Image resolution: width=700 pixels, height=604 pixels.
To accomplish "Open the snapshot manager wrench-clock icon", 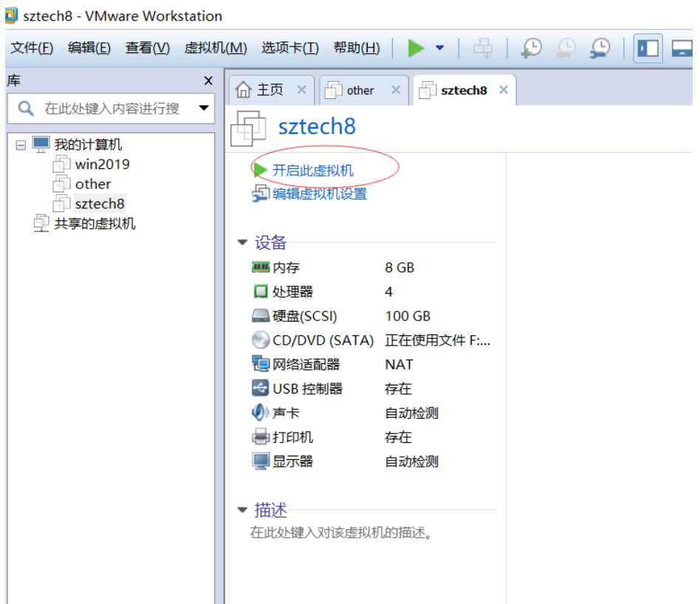I will coord(600,48).
